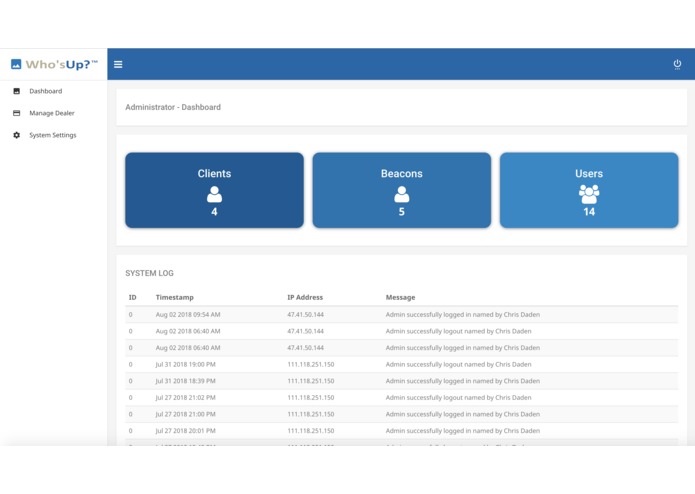Click the Users group icon
695x494 pixels.
589,194
